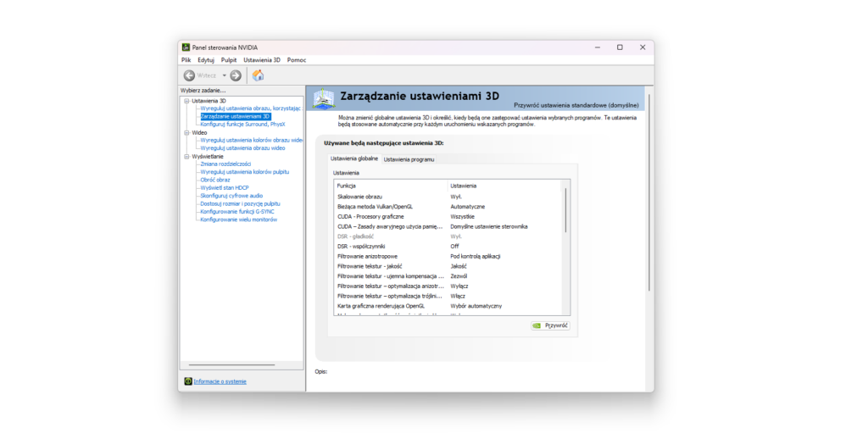Minimize the NVIDIA control panel window
This screenshot has height=439, width=868.
(x=598, y=47)
